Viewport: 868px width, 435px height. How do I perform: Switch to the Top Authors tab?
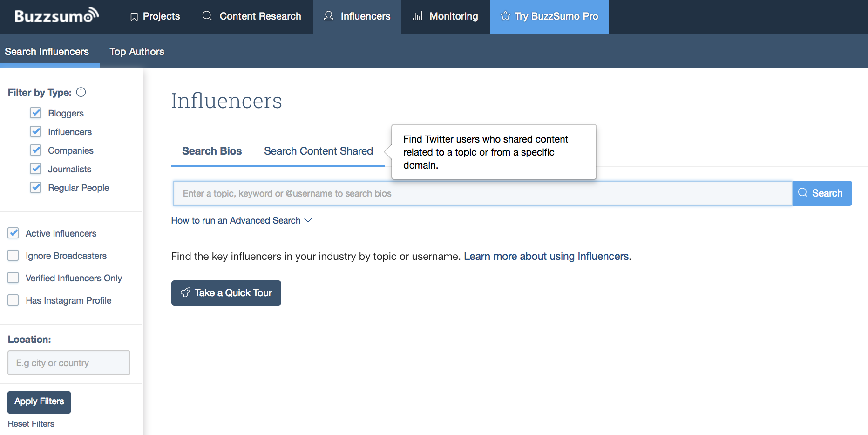pos(137,52)
